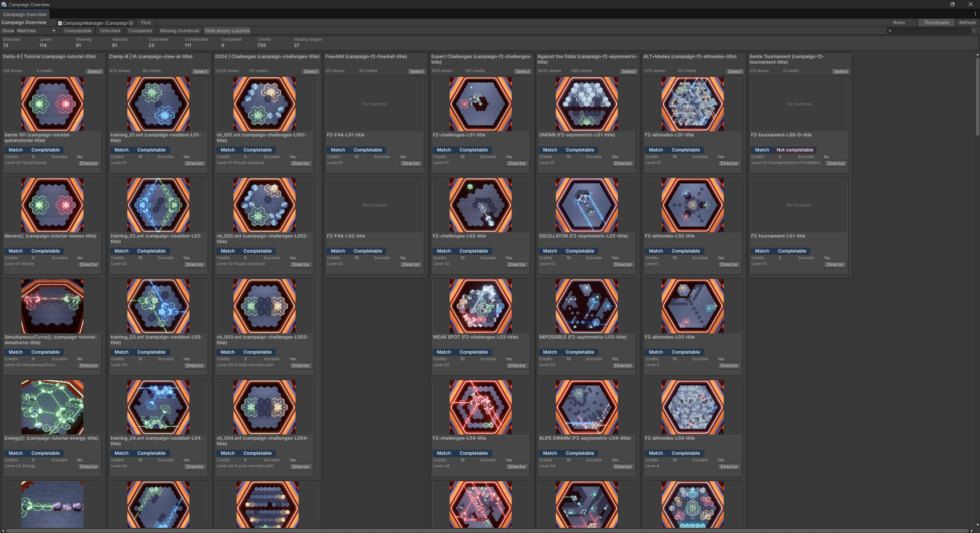Click the Find button
This screenshot has height=533, width=980.
[x=146, y=22]
